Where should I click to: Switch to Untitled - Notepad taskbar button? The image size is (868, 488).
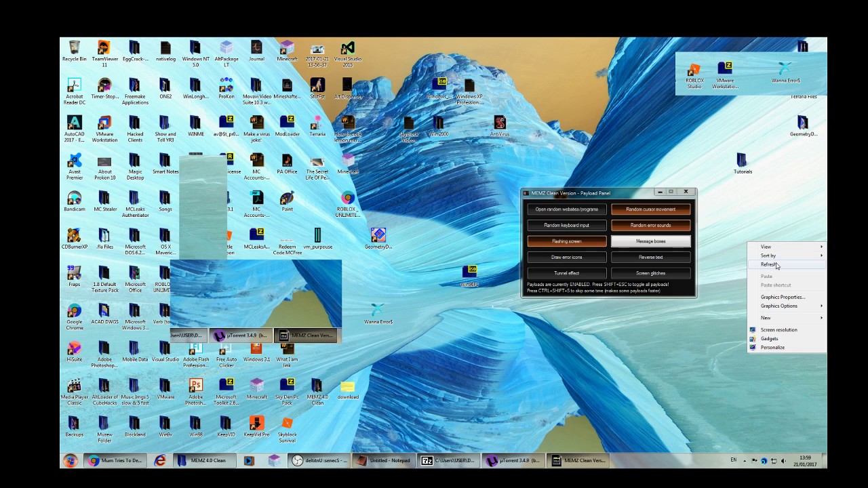tap(384, 461)
